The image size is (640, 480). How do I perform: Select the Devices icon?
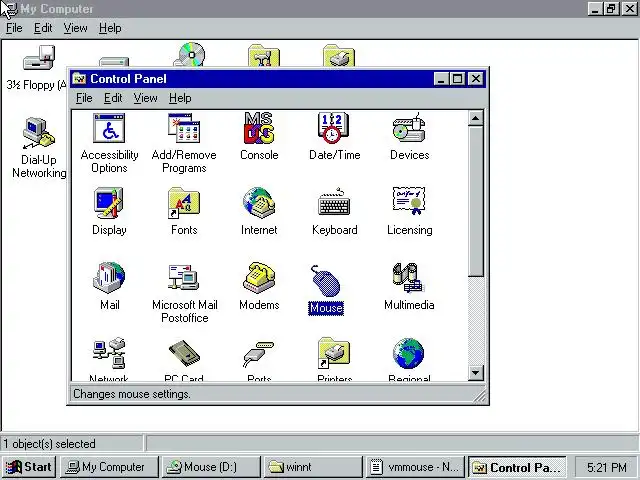coord(409,128)
